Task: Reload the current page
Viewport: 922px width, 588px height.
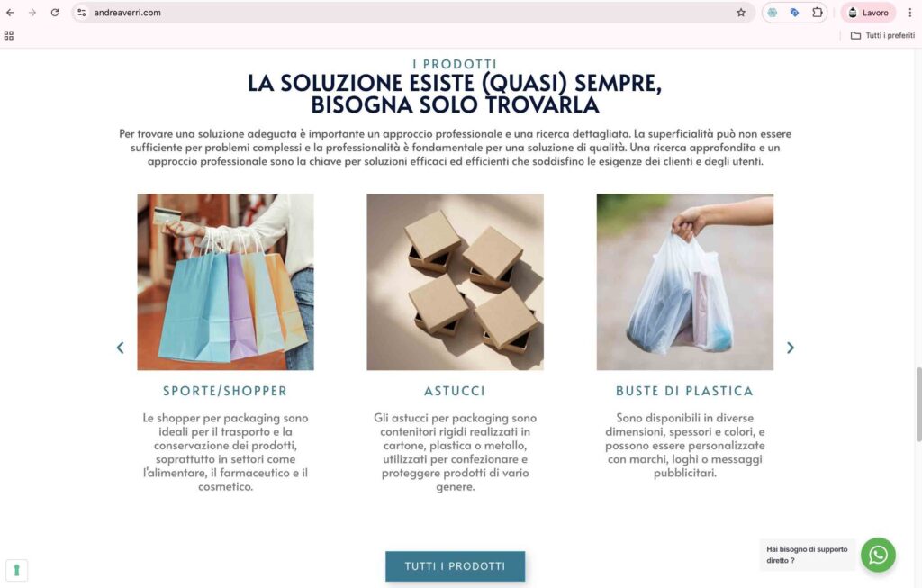Action: [55, 13]
